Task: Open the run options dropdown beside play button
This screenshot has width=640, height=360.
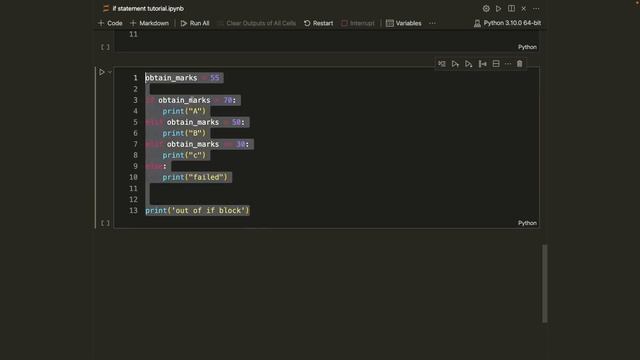Action: pos(110,72)
